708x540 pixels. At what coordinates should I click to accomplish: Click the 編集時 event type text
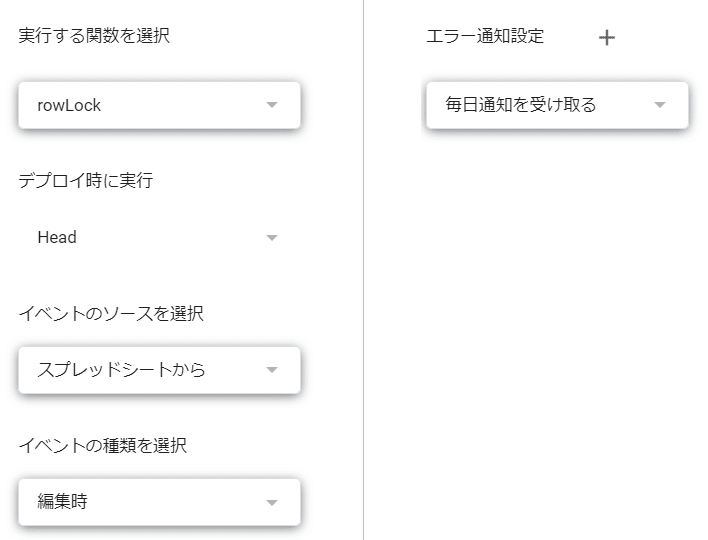[x=62, y=501]
